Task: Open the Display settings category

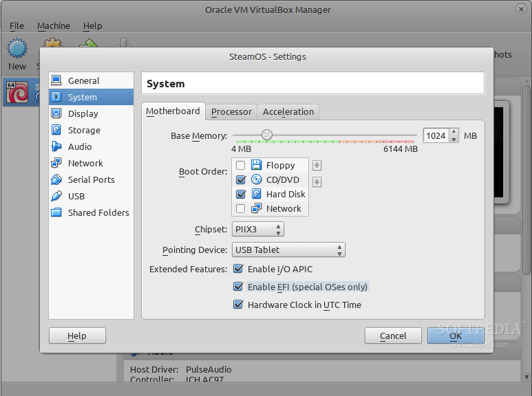Action: pos(83,113)
